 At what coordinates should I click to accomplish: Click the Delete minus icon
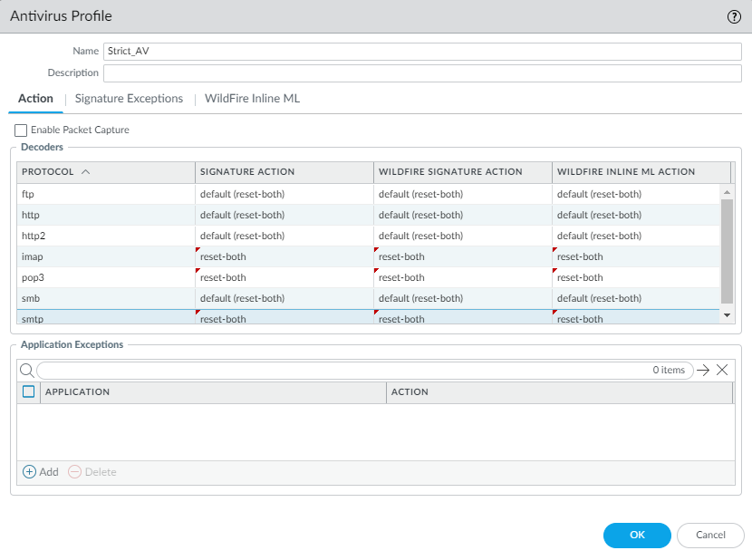(75, 472)
